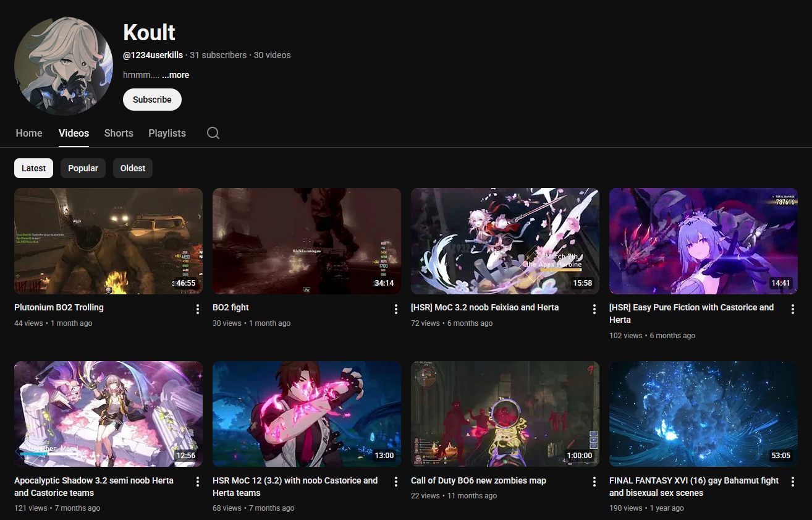Play the 13:00 HSR MoC 12 thumbnail
Image resolution: width=812 pixels, height=520 pixels.
point(307,414)
